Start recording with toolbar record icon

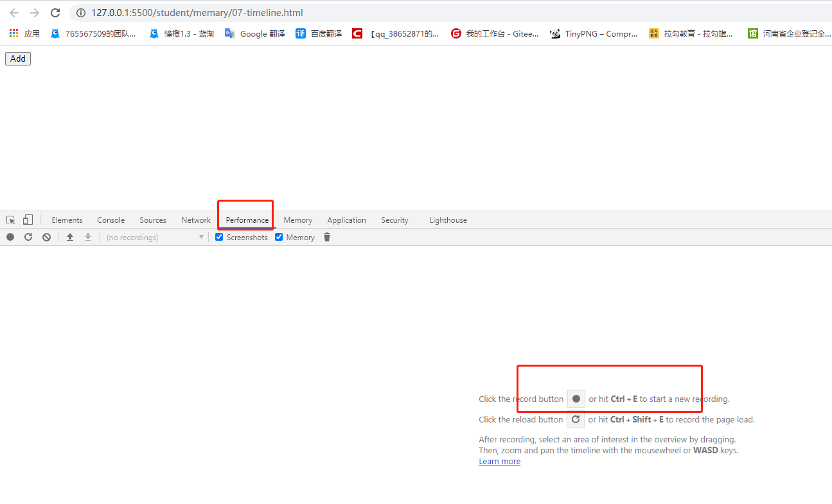coord(10,237)
